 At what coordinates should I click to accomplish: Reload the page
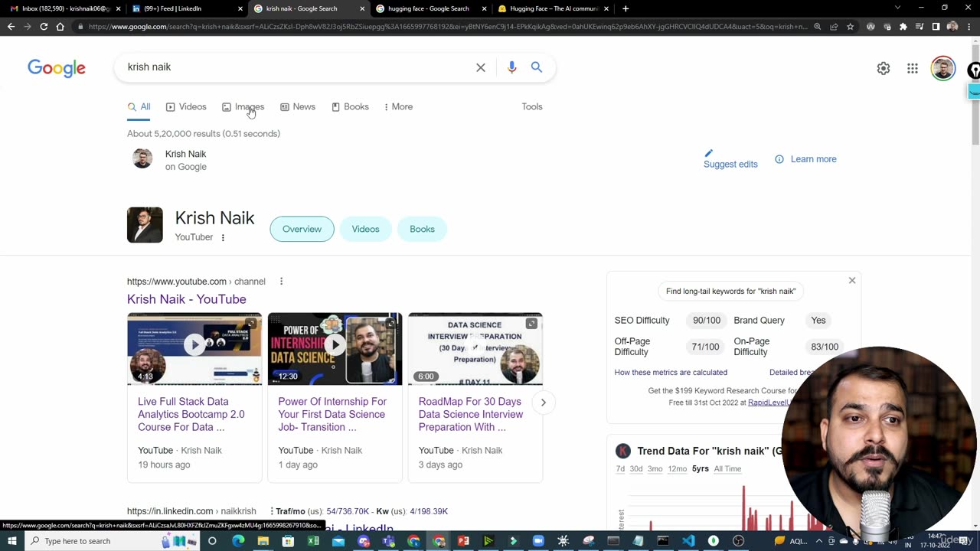tap(44, 27)
